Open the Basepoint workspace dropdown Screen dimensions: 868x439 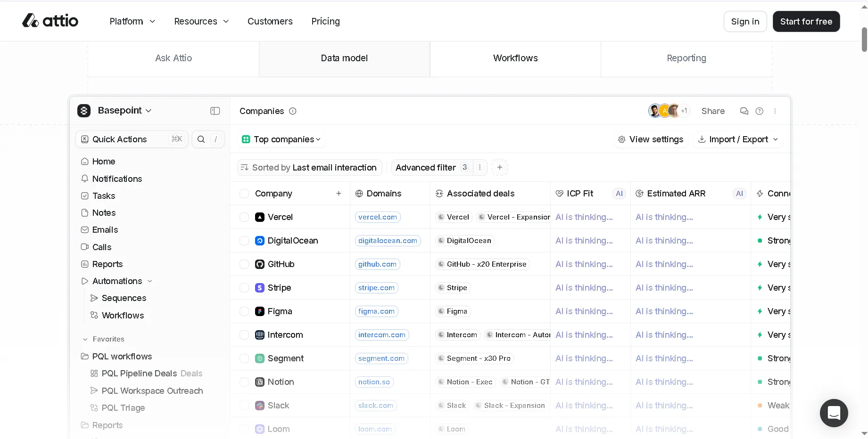click(124, 110)
